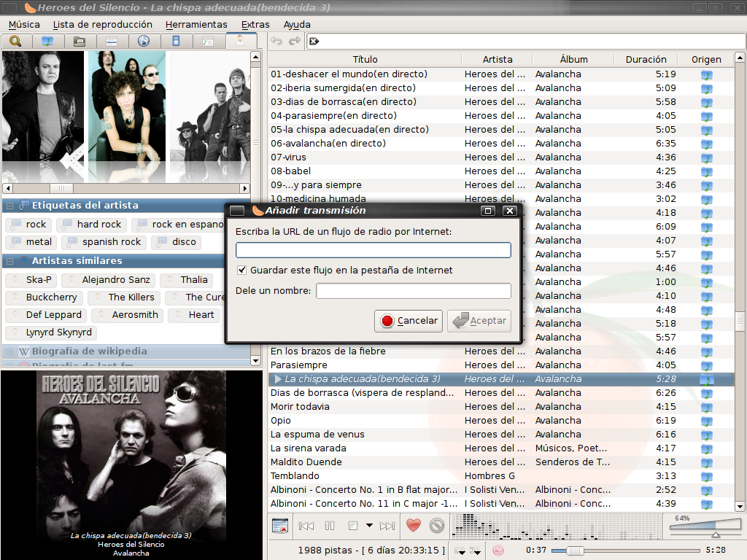
Task: Open the Devices tab iPod icon
Action: pos(176,42)
